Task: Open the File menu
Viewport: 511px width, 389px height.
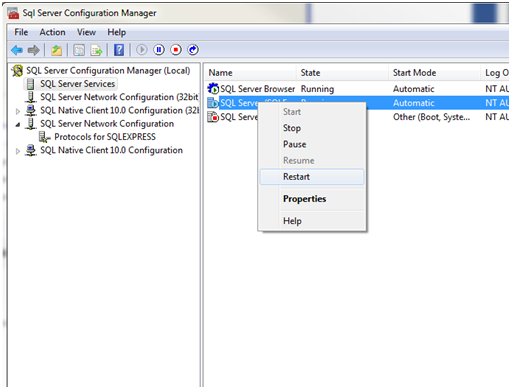Action: click(x=21, y=32)
